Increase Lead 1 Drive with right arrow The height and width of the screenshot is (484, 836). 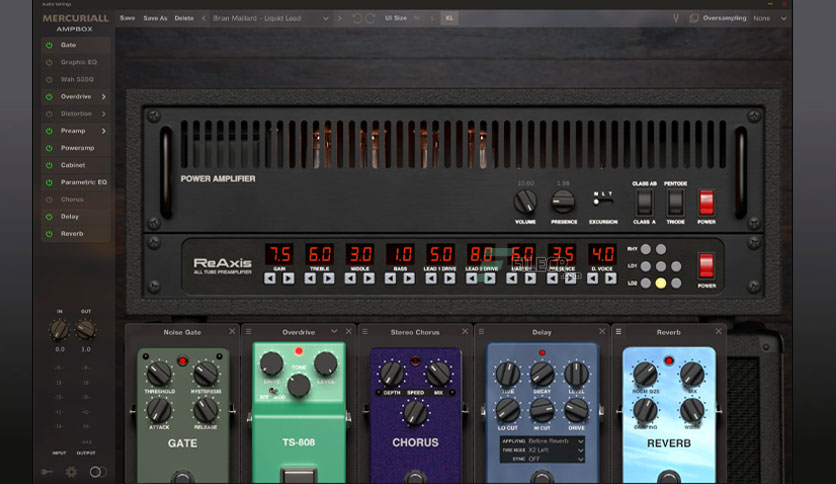(449, 278)
